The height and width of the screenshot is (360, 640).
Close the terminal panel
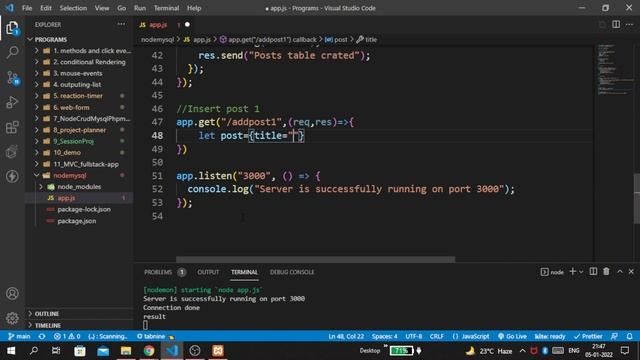pos(631,271)
